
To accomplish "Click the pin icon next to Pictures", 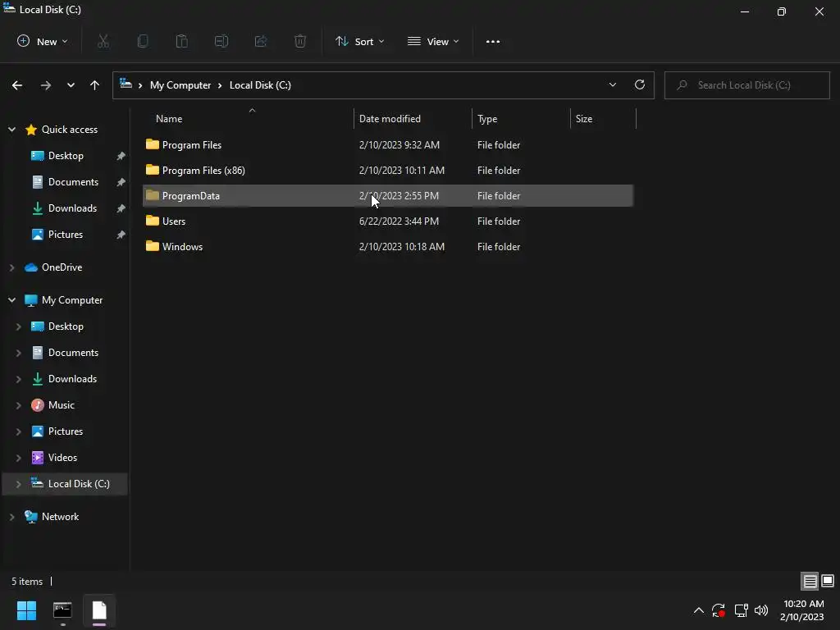I will pos(121,235).
